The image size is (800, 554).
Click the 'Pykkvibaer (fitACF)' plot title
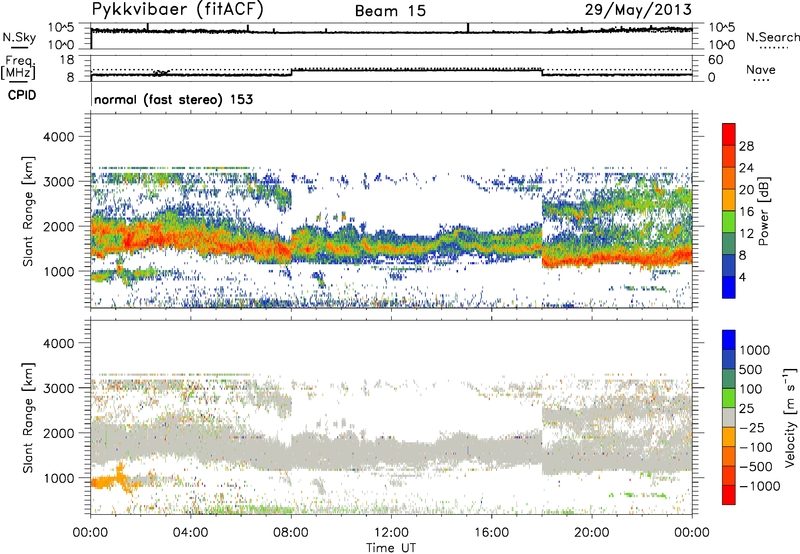coord(177,10)
